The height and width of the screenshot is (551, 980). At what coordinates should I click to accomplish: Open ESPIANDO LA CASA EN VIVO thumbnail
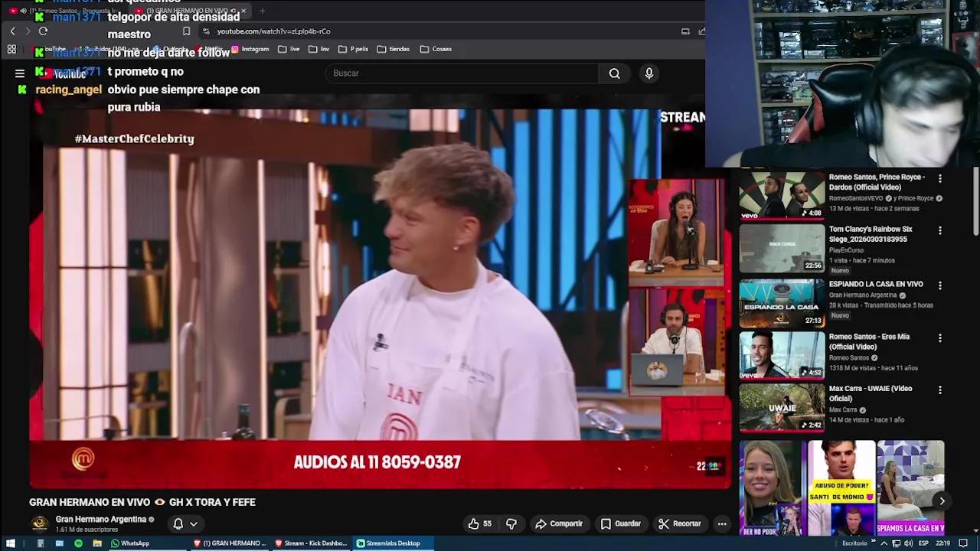(x=782, y=303)
